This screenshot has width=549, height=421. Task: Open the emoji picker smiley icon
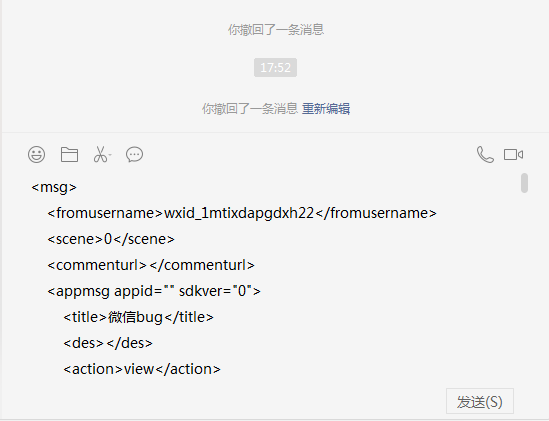(36, 154)
